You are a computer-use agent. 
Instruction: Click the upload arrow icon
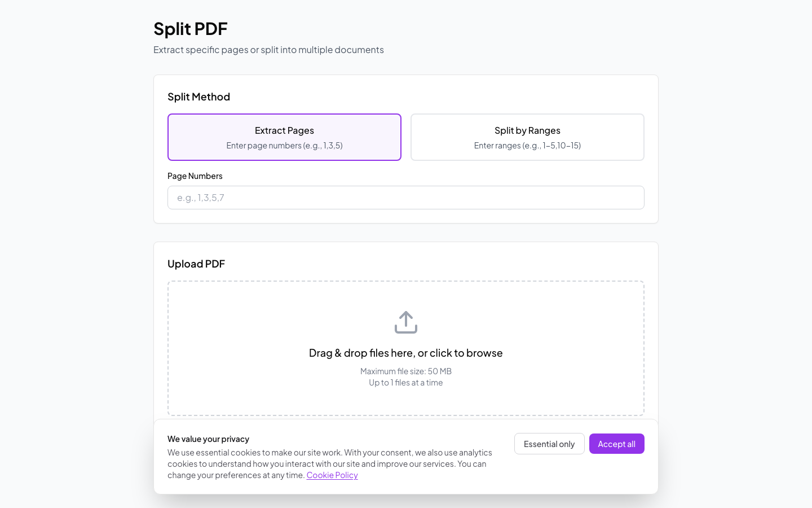coord(406,322)
